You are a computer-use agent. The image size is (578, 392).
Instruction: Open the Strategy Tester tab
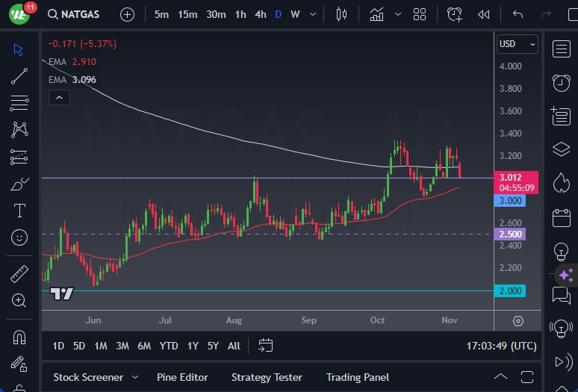click(x=267, y=377)
